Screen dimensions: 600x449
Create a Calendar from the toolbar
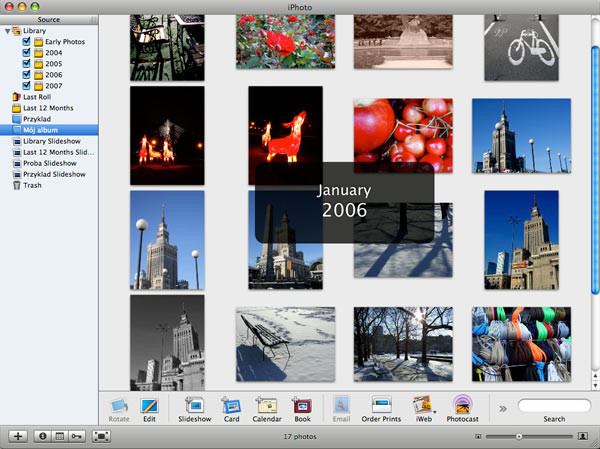pyautogui.click(x=267, y=406)
